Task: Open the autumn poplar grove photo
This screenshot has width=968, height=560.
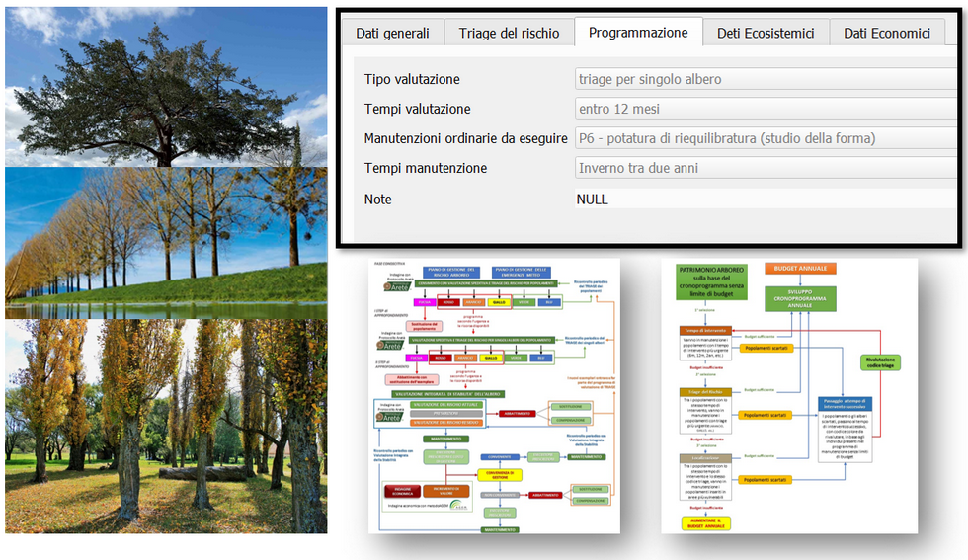Action: [x=166, y=426]
